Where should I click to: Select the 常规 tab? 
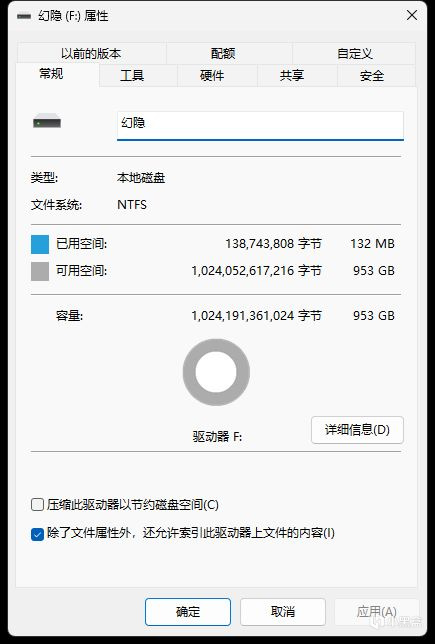click(x=51, y=74)
